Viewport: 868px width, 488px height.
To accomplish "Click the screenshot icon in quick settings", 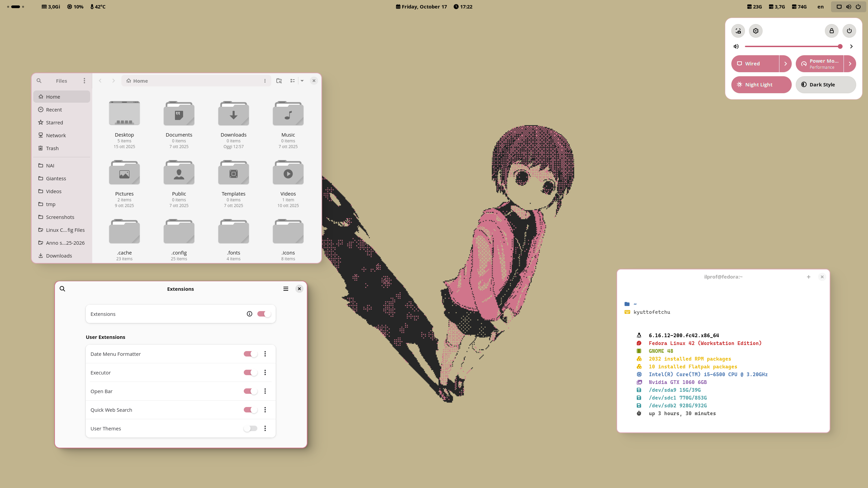I will (738, 31).
